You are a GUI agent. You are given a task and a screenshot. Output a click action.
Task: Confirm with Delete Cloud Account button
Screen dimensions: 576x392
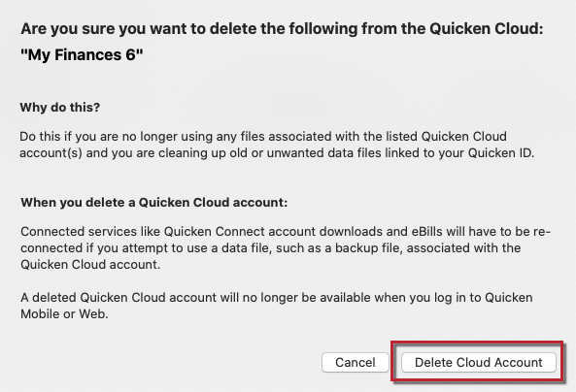pyautogui.click(x=478, y=362)
